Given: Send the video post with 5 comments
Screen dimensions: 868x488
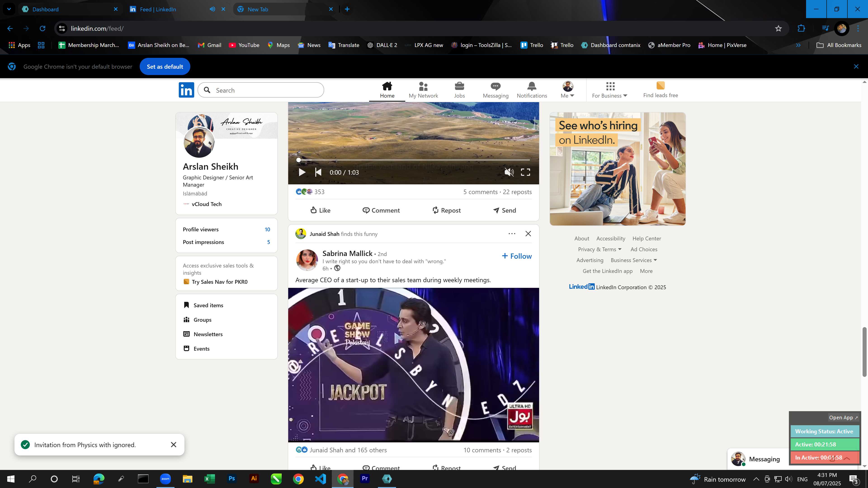Looking at the screenshot, I should point(505,210).
